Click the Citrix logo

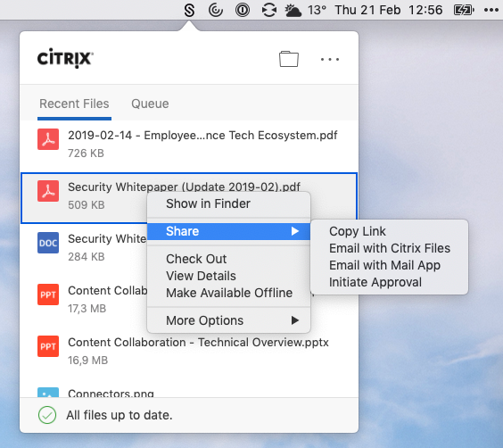[65, 58]
